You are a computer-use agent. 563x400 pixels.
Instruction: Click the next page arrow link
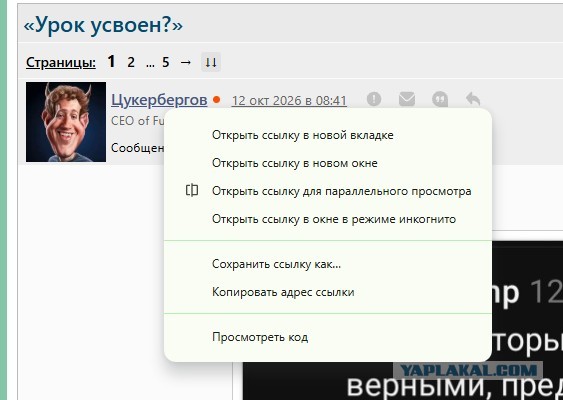click(x=186, y=62)
